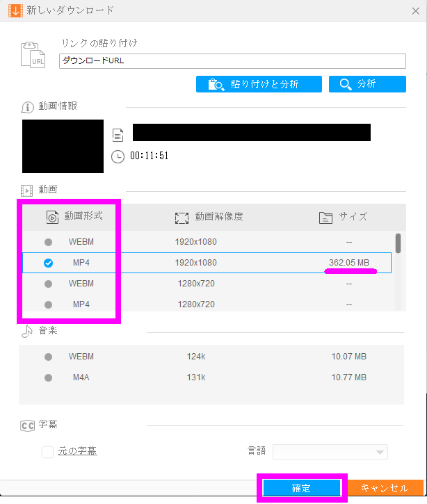
Task: Select M4A 131k audio radio button
Action: point(48,377)
